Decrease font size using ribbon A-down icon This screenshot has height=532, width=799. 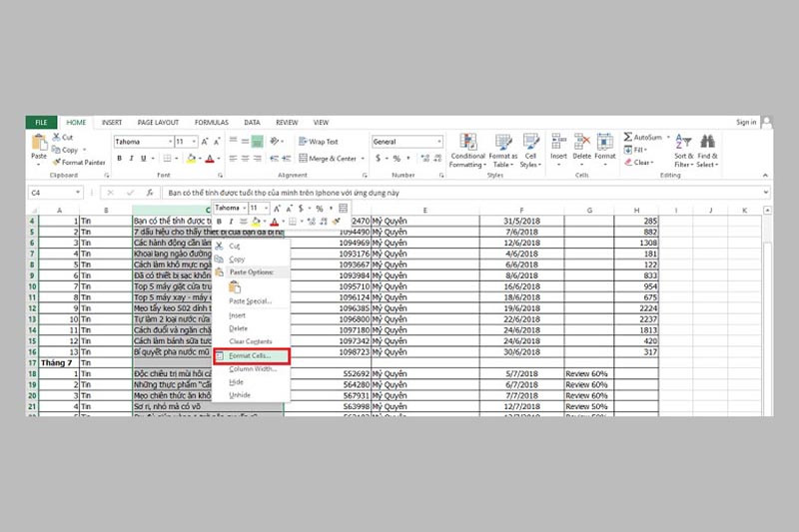pyautogui.click(x=217, y=142)
